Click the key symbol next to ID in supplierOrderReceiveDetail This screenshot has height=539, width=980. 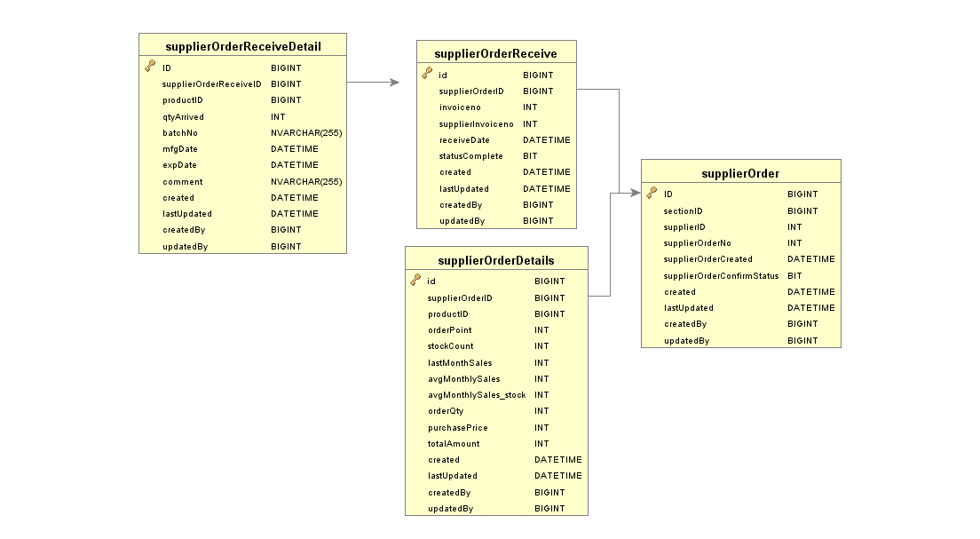pos(148,67)
